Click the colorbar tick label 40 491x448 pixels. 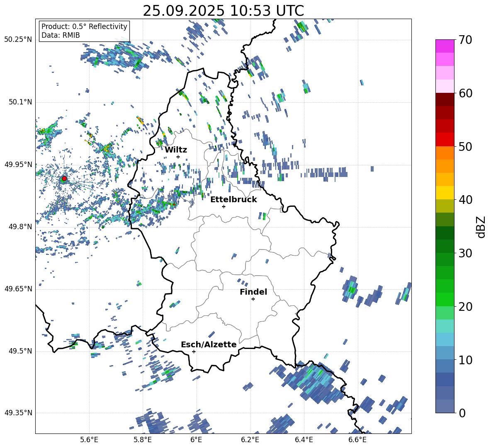point(465,200)
